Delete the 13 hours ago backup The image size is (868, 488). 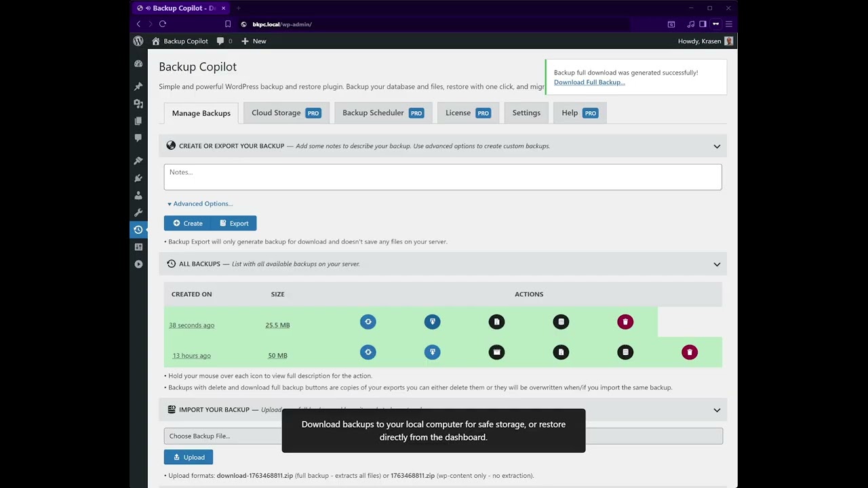point(690,352)
